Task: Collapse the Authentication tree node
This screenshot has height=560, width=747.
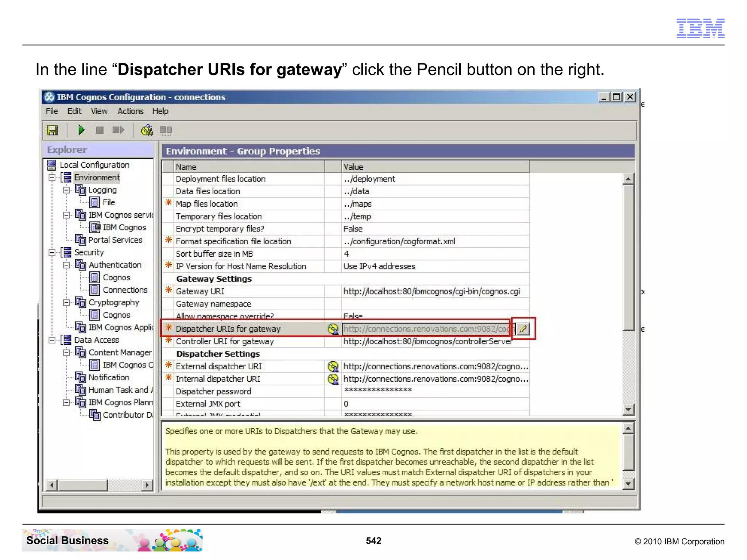Action: [66, 265]
